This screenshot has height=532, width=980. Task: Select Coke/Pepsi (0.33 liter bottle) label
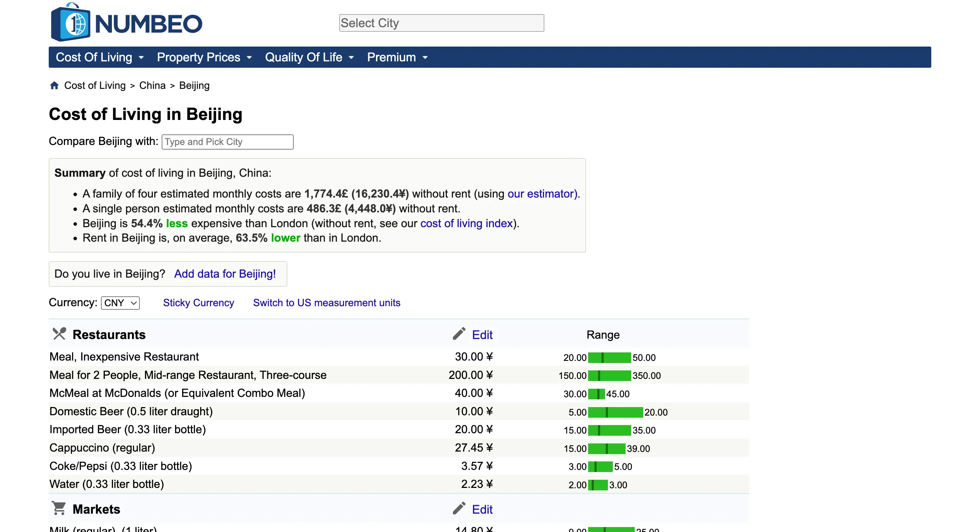click(121, 466)
